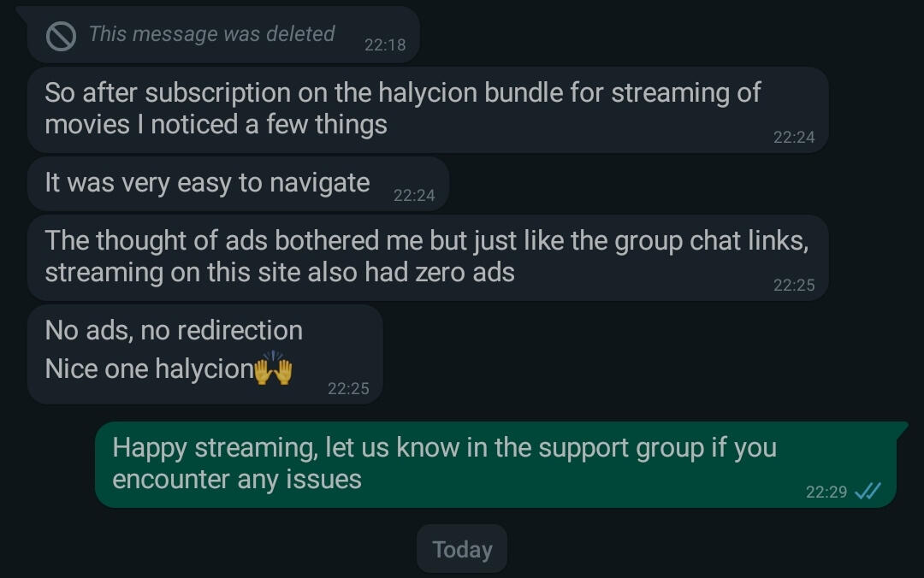Screen dimensions: 924x578
Task: Click the Today date chip
Action: (462, 549)
